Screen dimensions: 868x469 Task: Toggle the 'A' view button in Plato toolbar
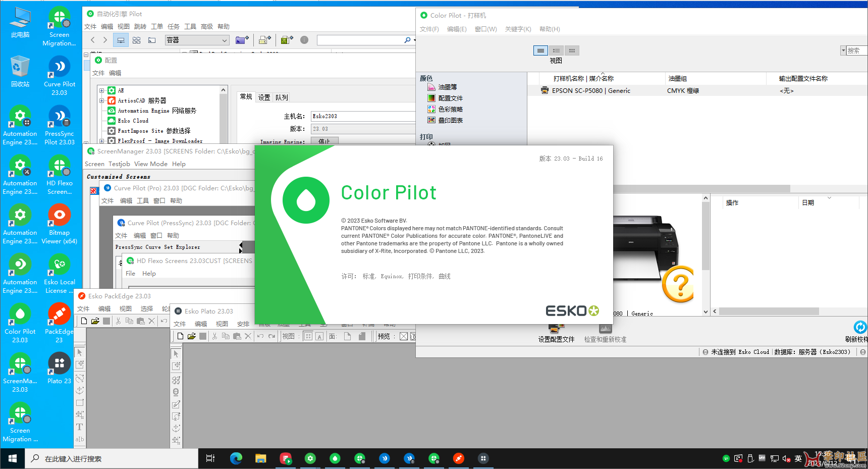[x=319, y=336]
